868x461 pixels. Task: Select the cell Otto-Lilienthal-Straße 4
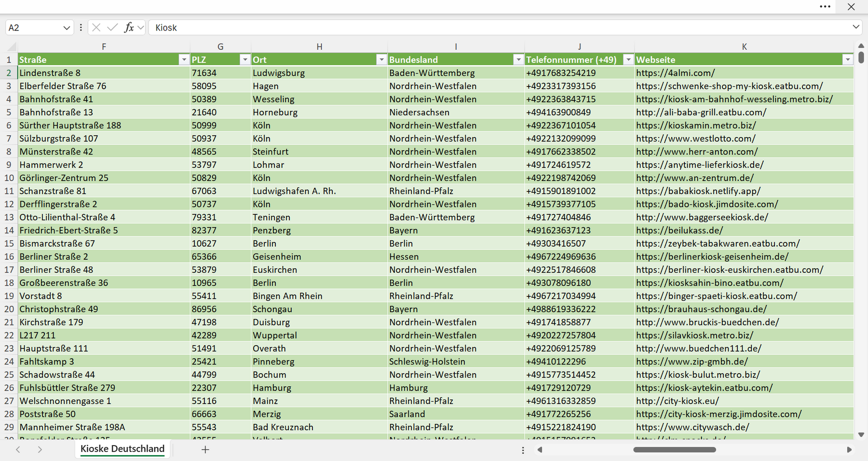(104, 217)
